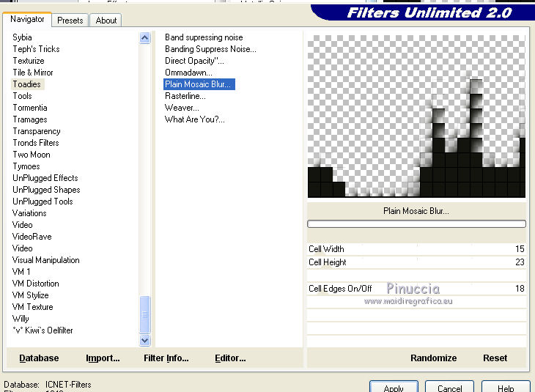Choose the Weaver filter

click(x=182, y=108)
